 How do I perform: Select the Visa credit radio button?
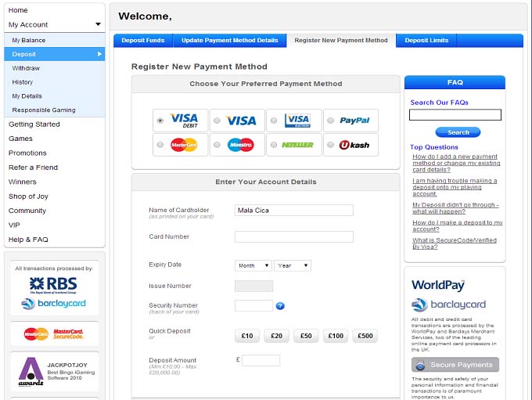[x=217, y=121]
